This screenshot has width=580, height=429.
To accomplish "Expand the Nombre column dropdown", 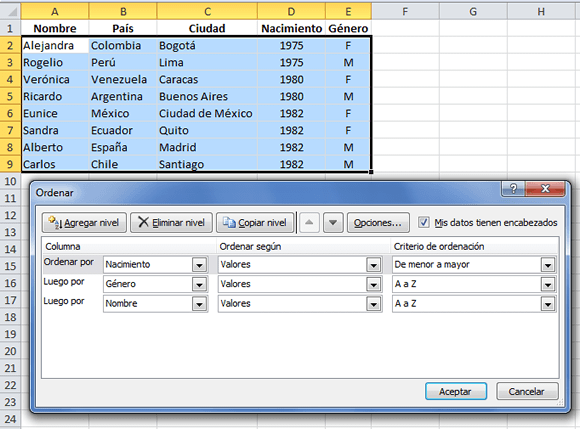I will pyautogui.click(x=199, y=304).
